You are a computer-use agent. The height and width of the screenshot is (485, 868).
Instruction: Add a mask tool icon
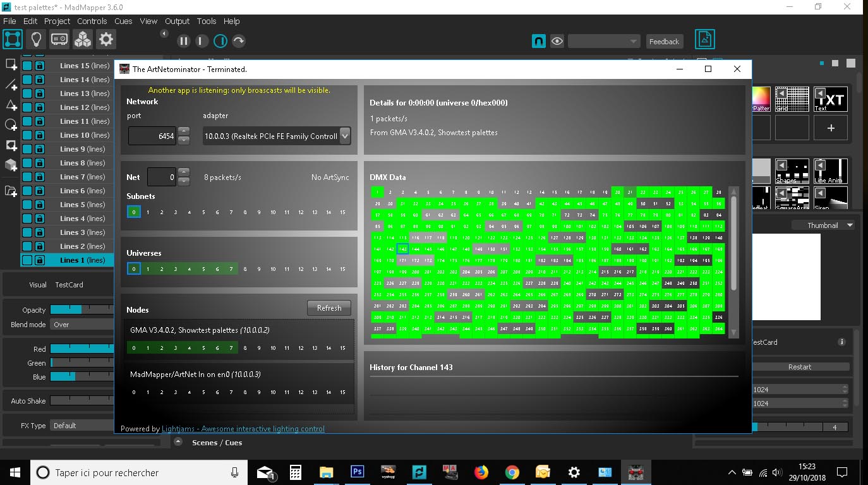(11, 145)
